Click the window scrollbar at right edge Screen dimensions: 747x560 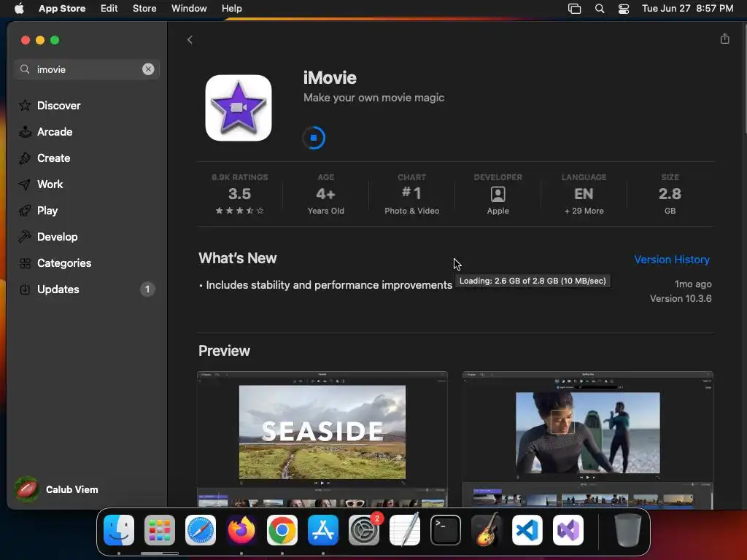pyautogui.click(x=745, y=79)
